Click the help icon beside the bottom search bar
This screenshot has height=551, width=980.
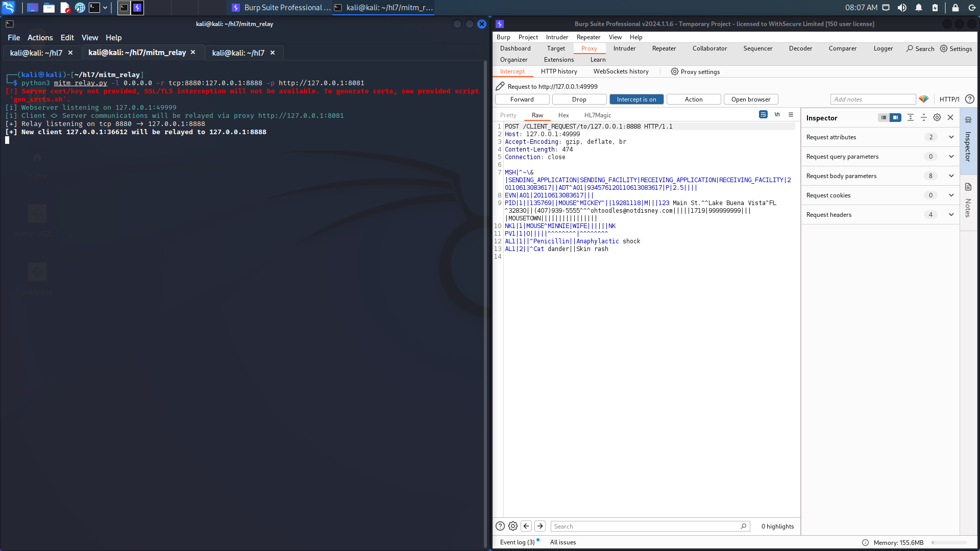pyautogui.click(x=500, y=526)
